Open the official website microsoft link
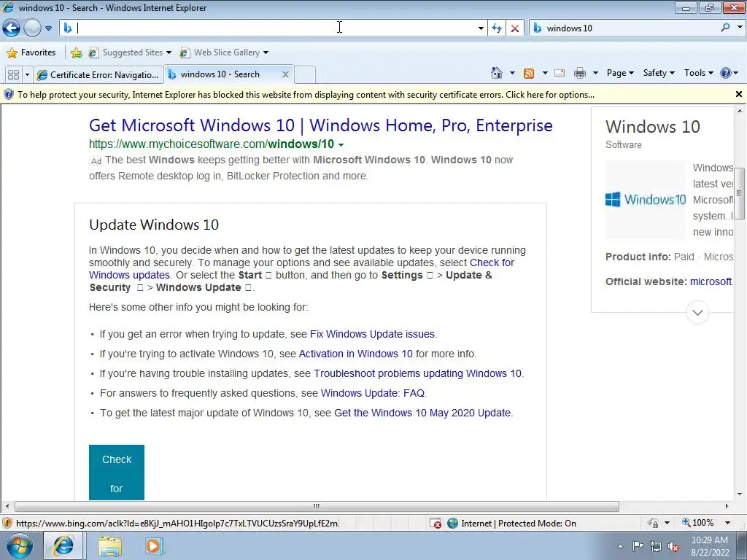 pyautogui.click(x=711, y=281)
